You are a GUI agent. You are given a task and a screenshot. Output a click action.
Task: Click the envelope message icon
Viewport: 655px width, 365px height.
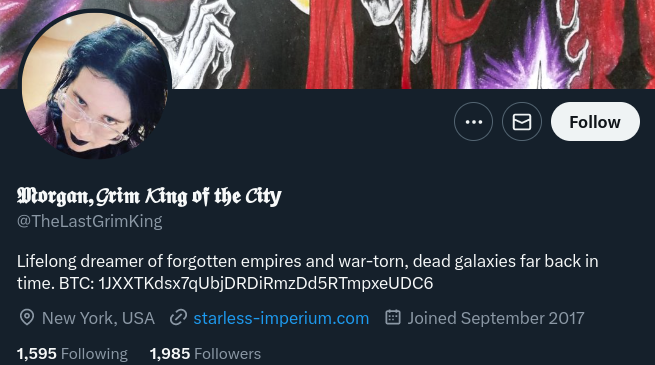[x=522, y=122]
